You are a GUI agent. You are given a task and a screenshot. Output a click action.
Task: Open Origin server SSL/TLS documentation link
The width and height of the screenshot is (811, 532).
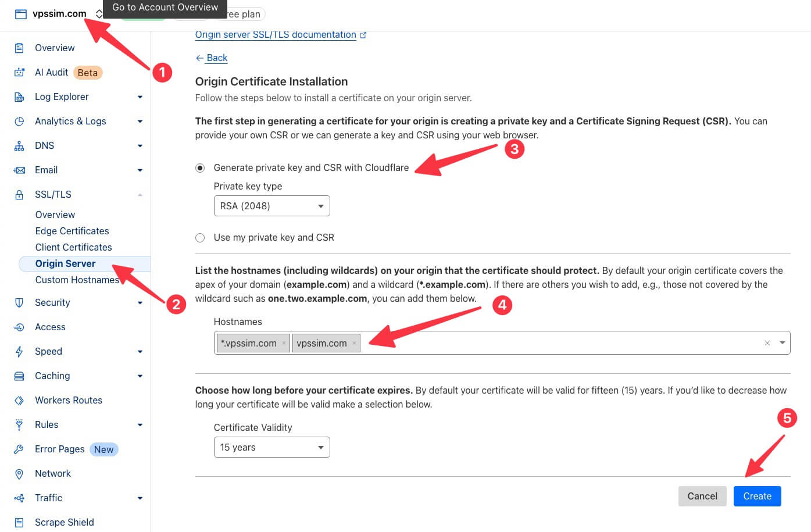click(x=276, y=35)
